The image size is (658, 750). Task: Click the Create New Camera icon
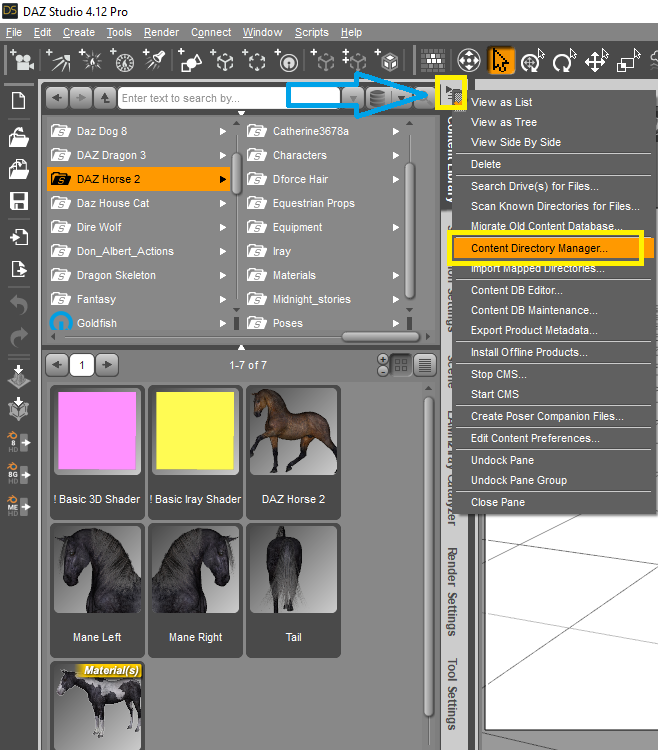22,61
